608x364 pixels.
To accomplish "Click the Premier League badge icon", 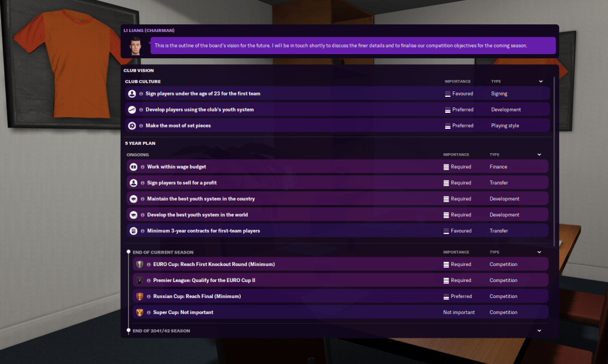I will coord(140,280).
